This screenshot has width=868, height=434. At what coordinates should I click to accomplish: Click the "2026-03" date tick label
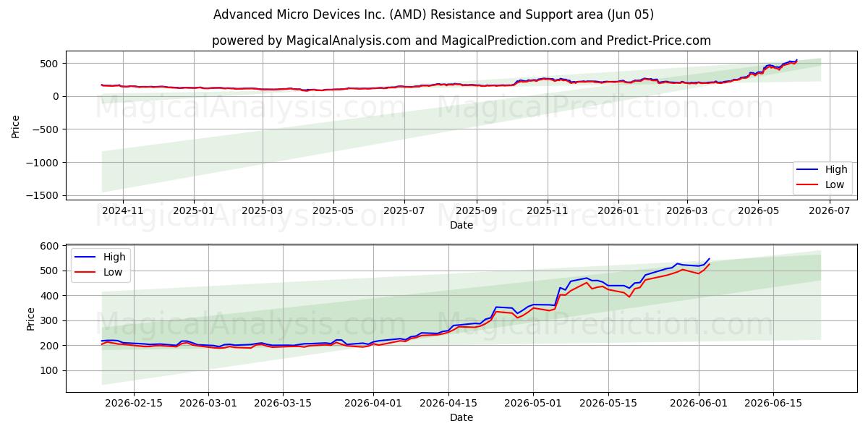click(x=687, y=210)
